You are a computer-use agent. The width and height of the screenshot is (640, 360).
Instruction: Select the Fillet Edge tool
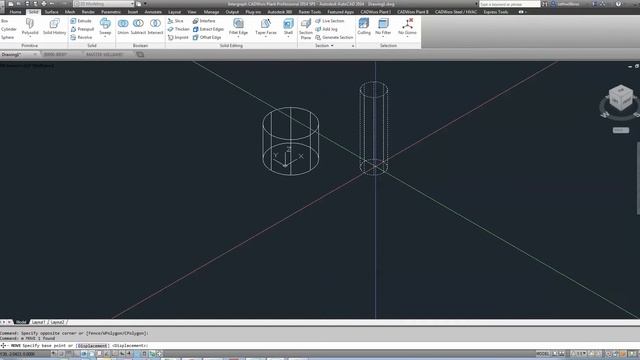pos(238,26)
